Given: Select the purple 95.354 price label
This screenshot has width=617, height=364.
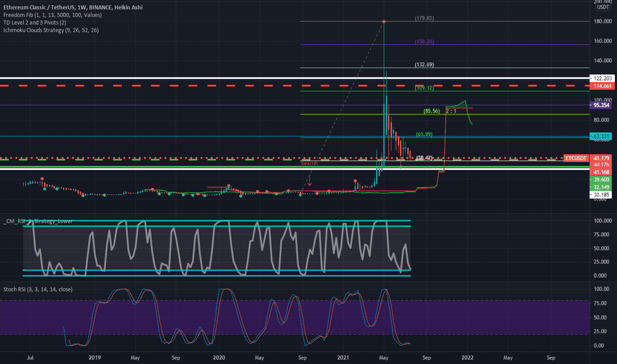Looking at the screenshot, I should (601, 105).
